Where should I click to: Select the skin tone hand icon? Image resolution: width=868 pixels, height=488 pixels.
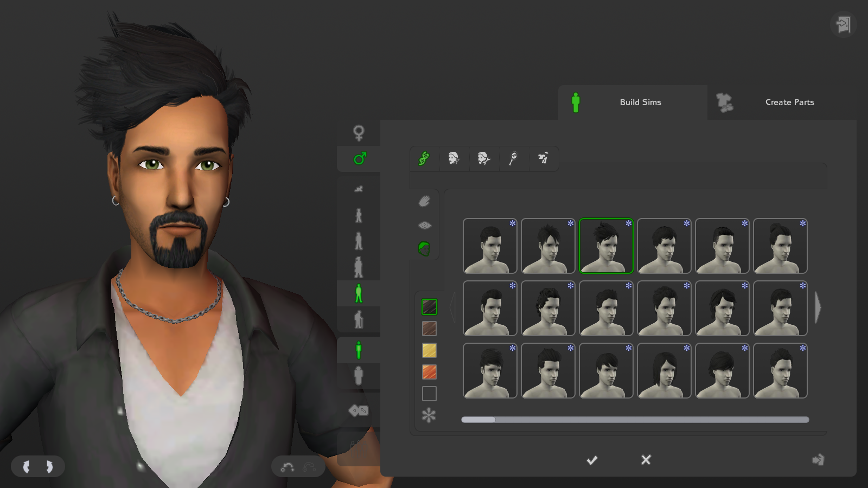[424, 201]
